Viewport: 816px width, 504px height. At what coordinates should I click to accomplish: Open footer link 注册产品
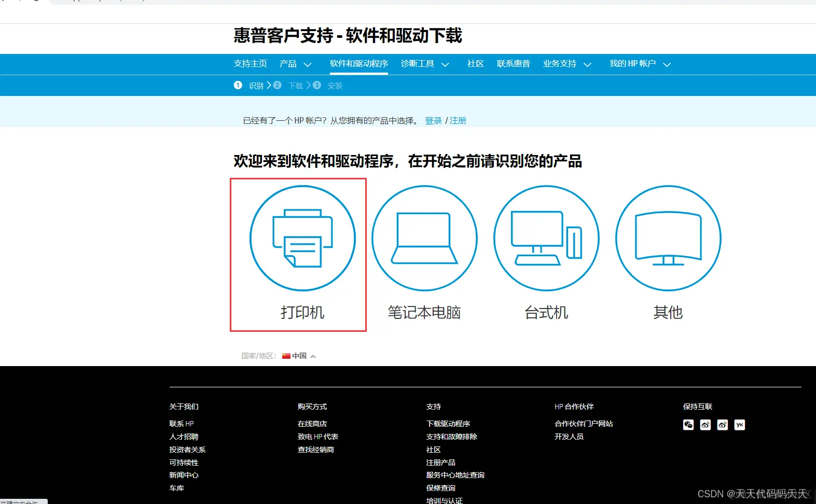[441, 463]
